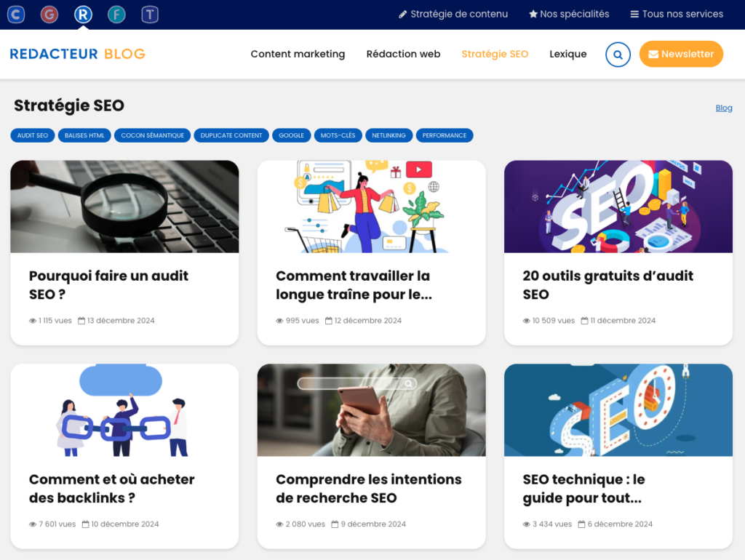745x560 pixels.
Task: Open search with the magnifier icon
Action: [618, 55]
